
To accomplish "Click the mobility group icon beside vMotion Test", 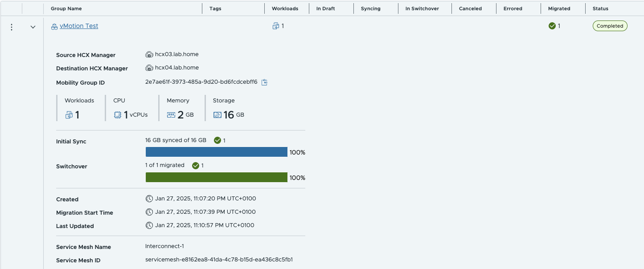I will tap(54, 26).
